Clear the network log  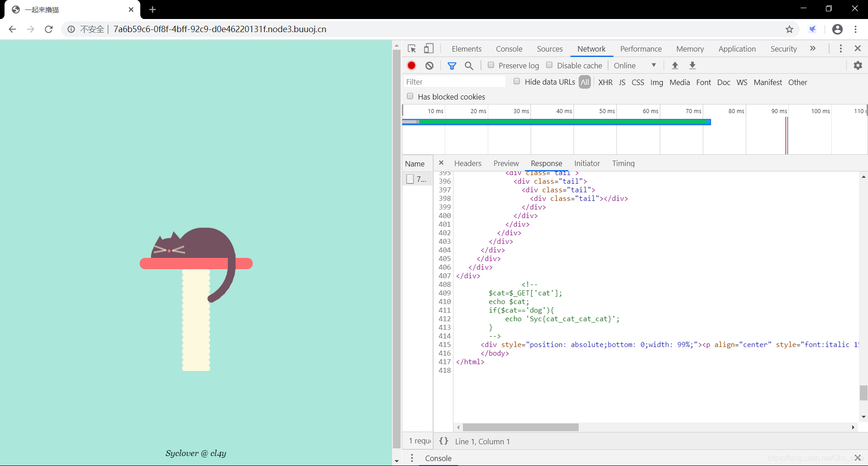click(x=429, y=66)
